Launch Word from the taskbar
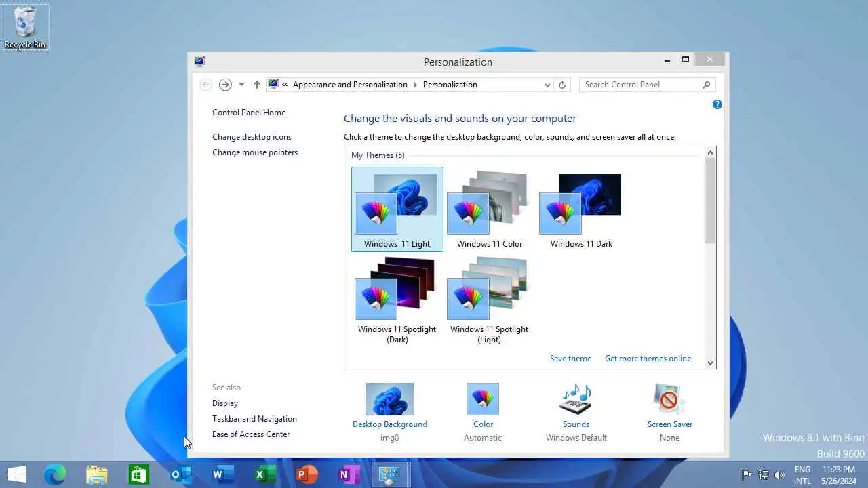 (x=222, y=474)
